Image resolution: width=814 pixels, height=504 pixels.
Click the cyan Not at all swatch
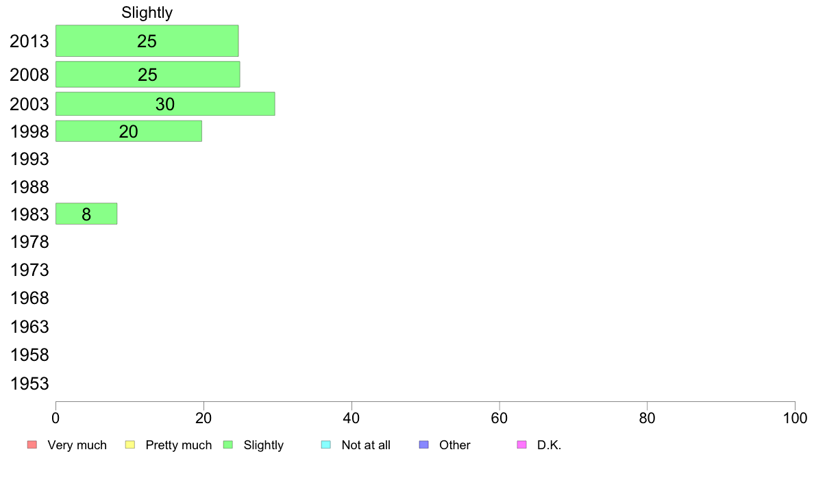pos(325,445)
